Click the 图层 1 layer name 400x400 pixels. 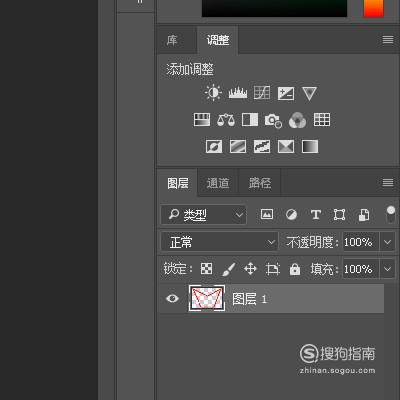point(249,299)
